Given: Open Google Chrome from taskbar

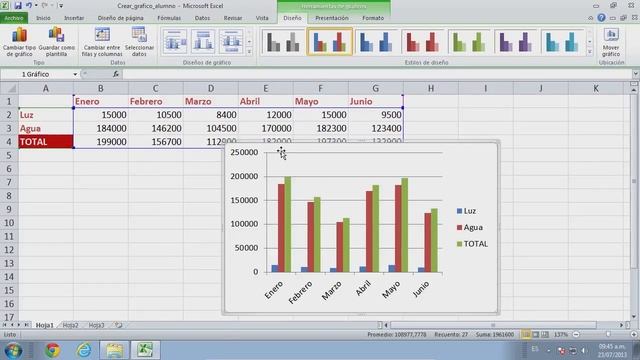Looking at the screenshot, I should 52,350.
